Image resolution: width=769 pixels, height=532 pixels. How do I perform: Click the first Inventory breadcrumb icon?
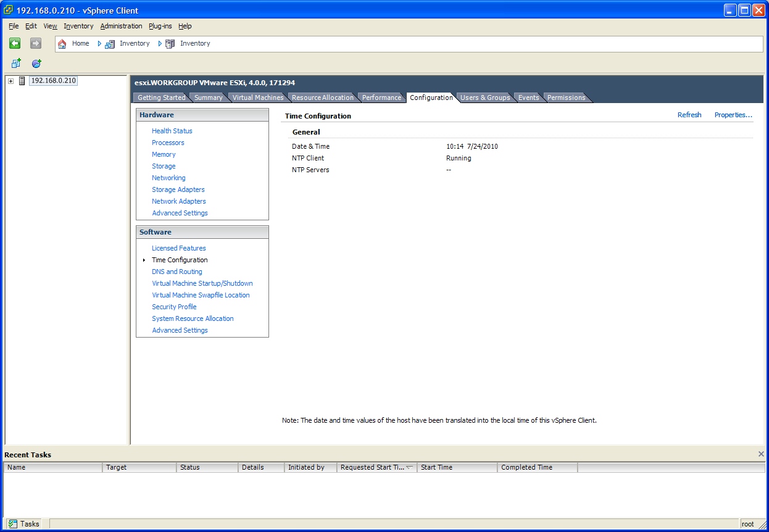click(x=110, y=44)
